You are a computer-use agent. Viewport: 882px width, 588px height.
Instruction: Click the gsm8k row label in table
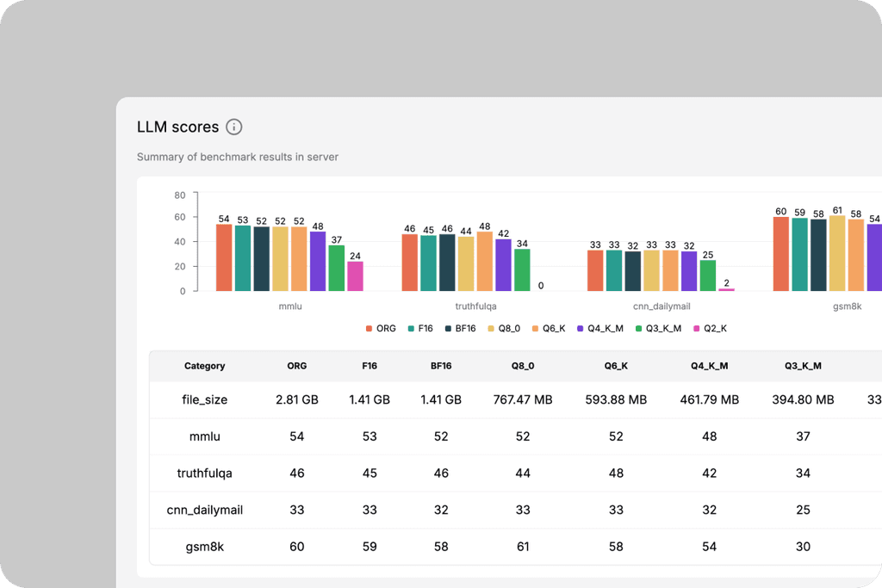[205, 547]
